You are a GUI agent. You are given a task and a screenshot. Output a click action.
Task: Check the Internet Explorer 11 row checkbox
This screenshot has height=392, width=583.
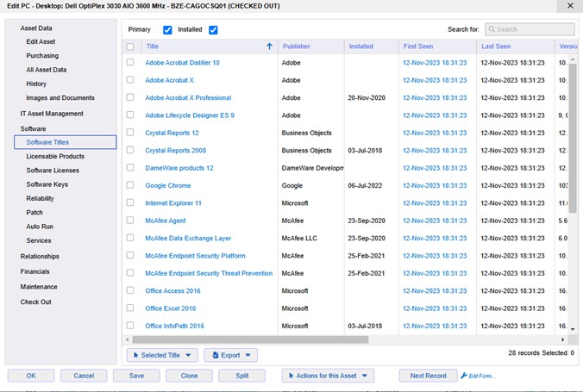130,202
